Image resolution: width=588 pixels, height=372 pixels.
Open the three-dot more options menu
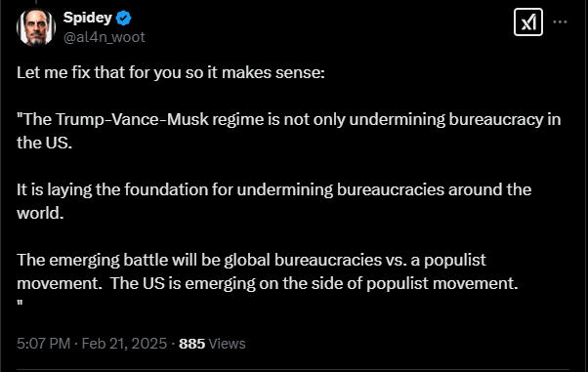[x=560, y=22]
